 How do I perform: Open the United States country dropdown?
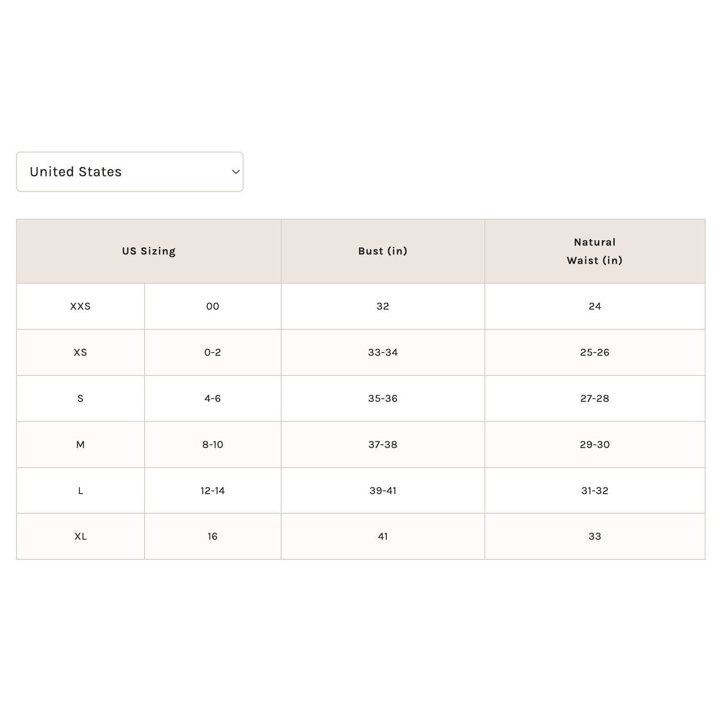pyautogui.click(x=130, y=172)
